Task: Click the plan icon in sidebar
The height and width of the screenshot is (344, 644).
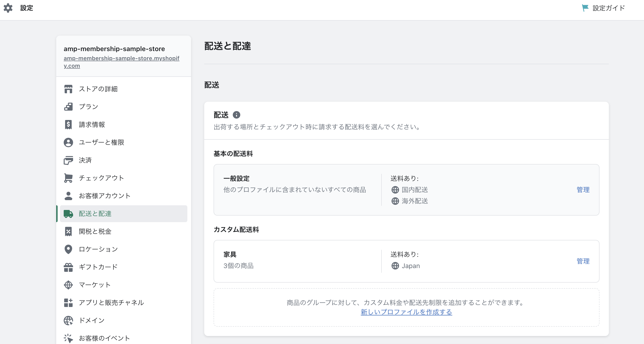Action: pyautogui.click(x=68, y=107)
